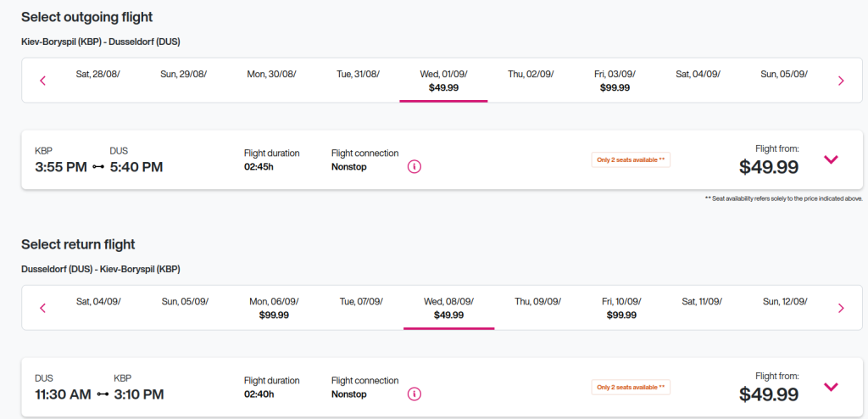Show earlier return flight dates
The image size is (868, 419).
pos(43,308)
